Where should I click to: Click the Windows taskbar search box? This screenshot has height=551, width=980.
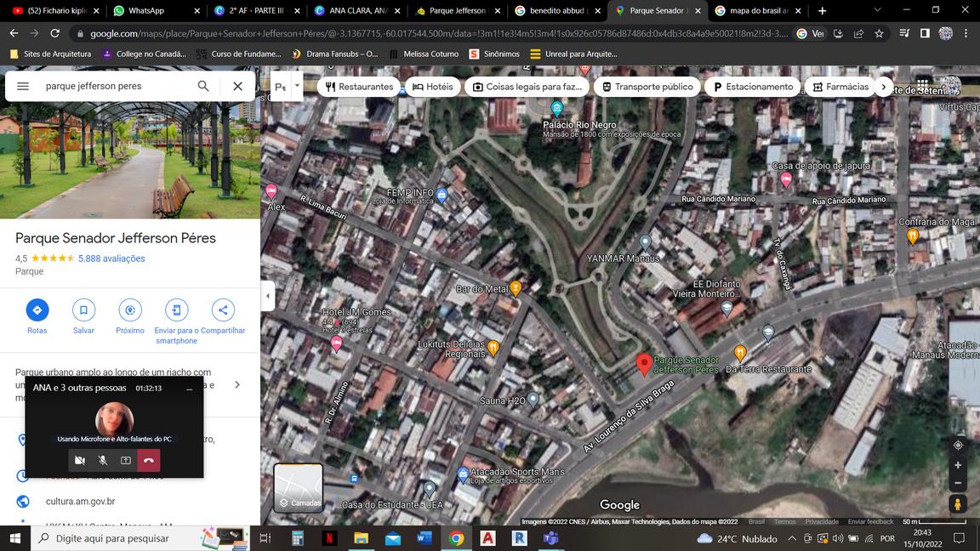(x=140, y=538)
